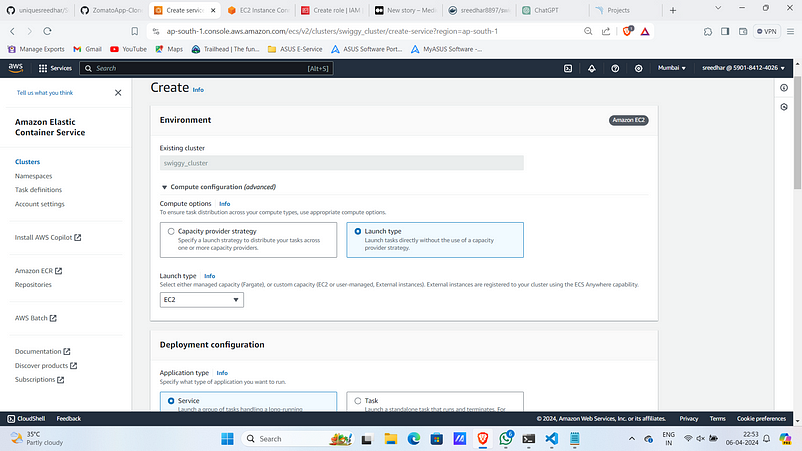Open Amazon ECR external link
The image size is (802, 451).
point(38,270)
